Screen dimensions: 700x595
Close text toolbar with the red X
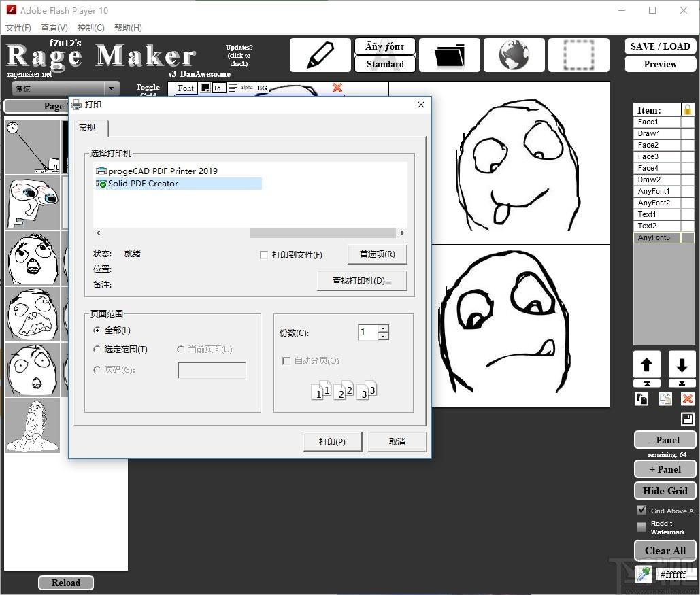click(x=337, y=88)
